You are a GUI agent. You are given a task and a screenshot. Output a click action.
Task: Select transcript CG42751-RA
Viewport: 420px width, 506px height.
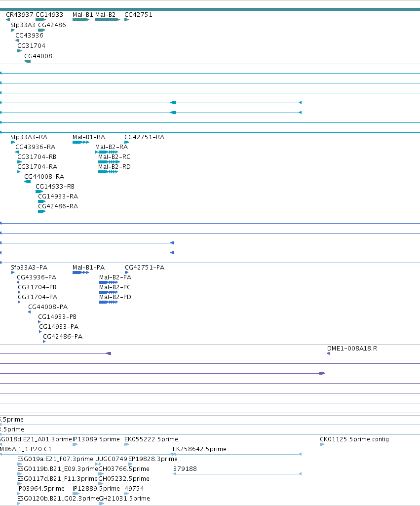[145, 137]
